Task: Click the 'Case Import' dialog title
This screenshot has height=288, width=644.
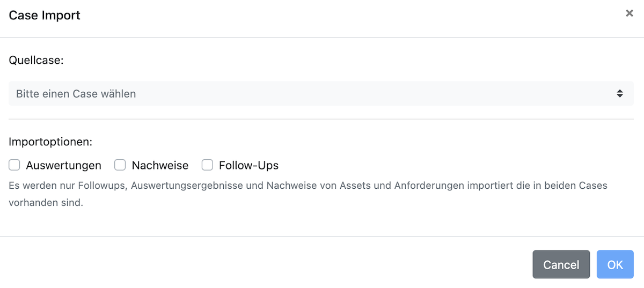Action: 45,15
